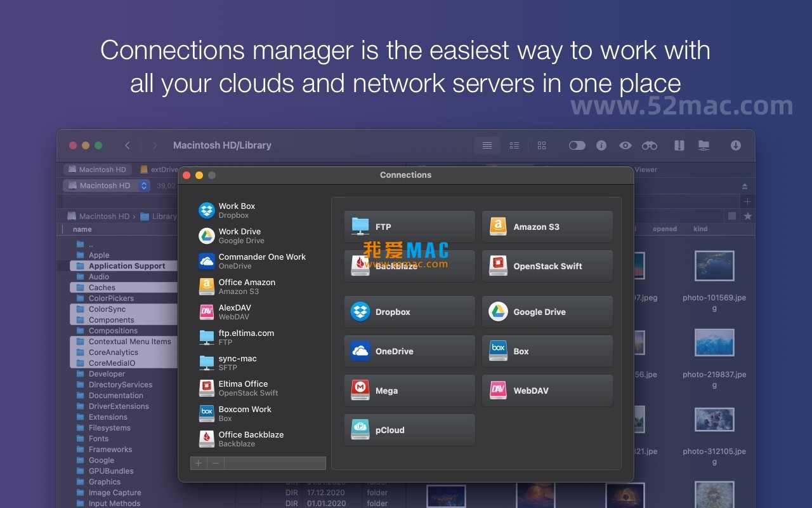Connect via the FTP tile
Screen dimensions: 812x508
(x=409, y=227)
